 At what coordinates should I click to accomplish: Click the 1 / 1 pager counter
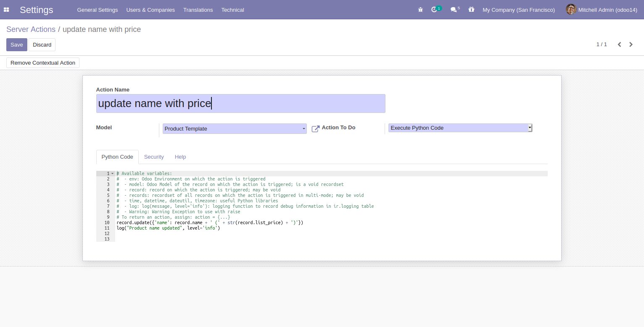pos(602,44)
